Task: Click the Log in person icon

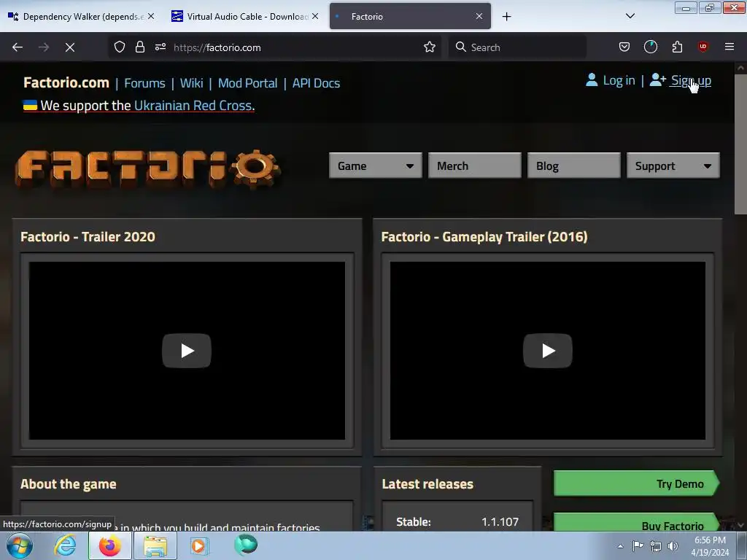Action: 591,80
